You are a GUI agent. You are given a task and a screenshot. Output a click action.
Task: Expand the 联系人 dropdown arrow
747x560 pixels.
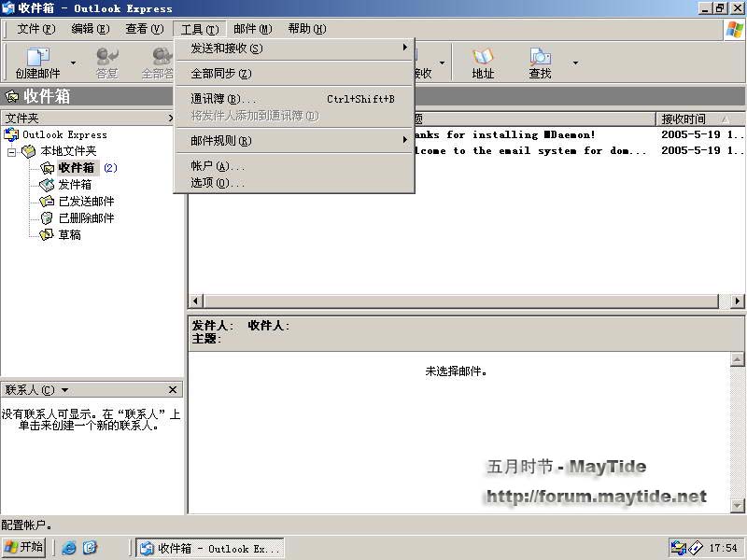[x=64, y=390]
